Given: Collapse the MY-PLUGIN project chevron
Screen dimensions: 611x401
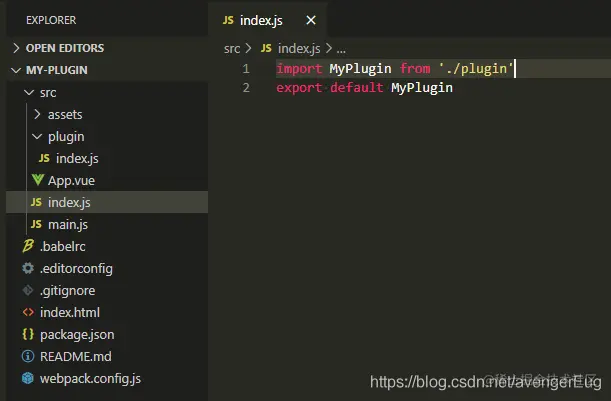Looking at the screenshot, I should pyautogui.click(x=16, y=70).
